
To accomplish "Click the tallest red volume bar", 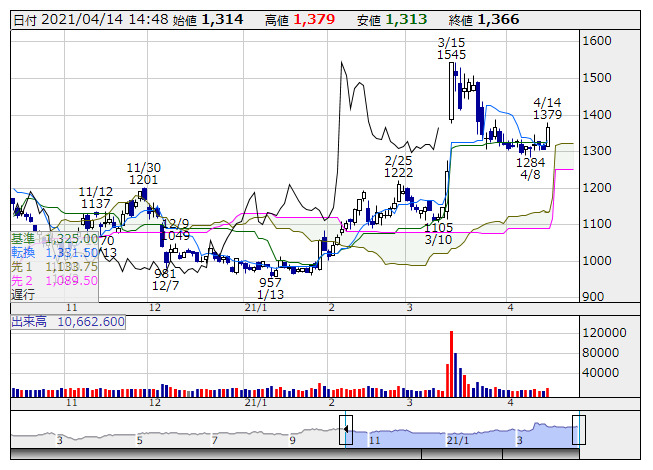I will click(451, 364).
